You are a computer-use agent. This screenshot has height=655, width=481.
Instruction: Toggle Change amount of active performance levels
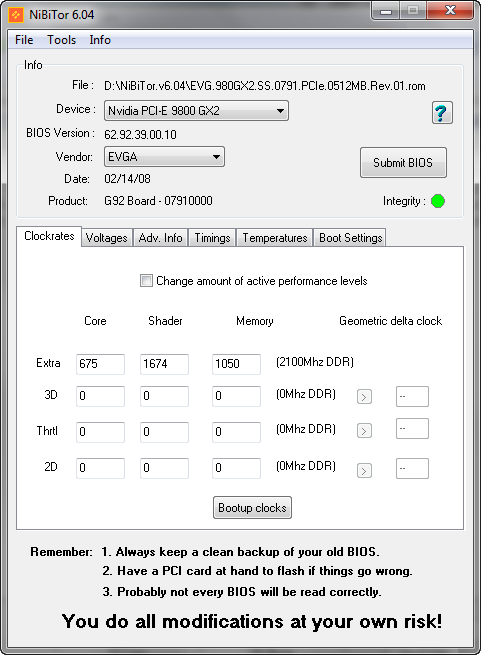coord(146,281)
